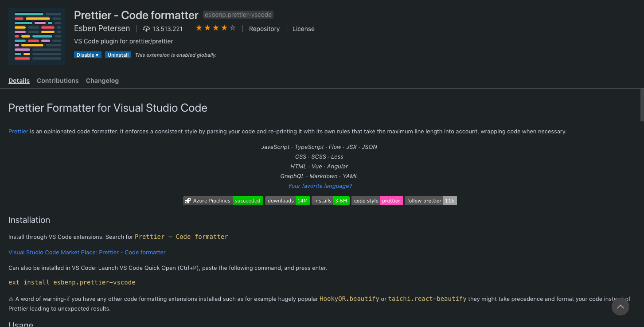This screenshot has height=327, width=644.
Task: Open the Repository link
Action: pos(264,29)
